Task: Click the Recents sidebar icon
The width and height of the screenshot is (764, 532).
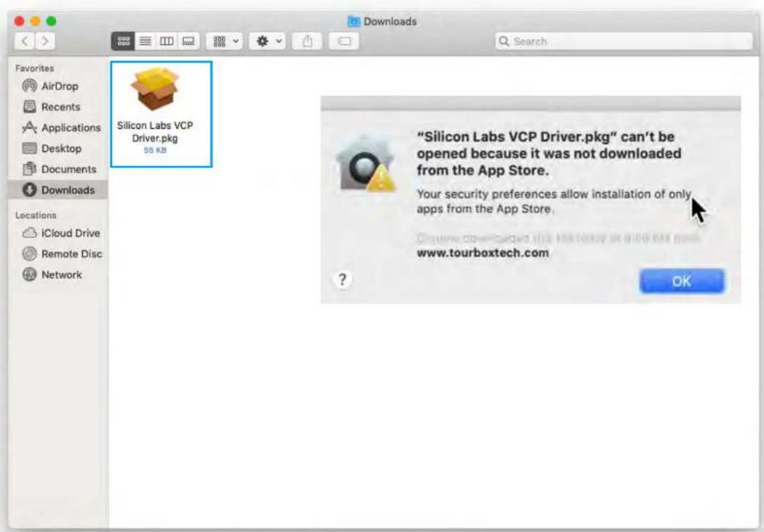Action: coord(30,107)
